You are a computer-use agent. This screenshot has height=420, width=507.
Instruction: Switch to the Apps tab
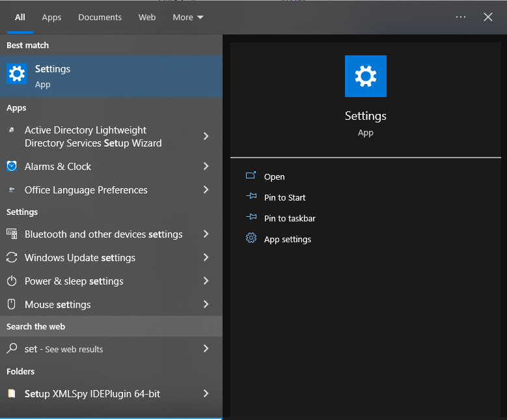click(51, 18)
